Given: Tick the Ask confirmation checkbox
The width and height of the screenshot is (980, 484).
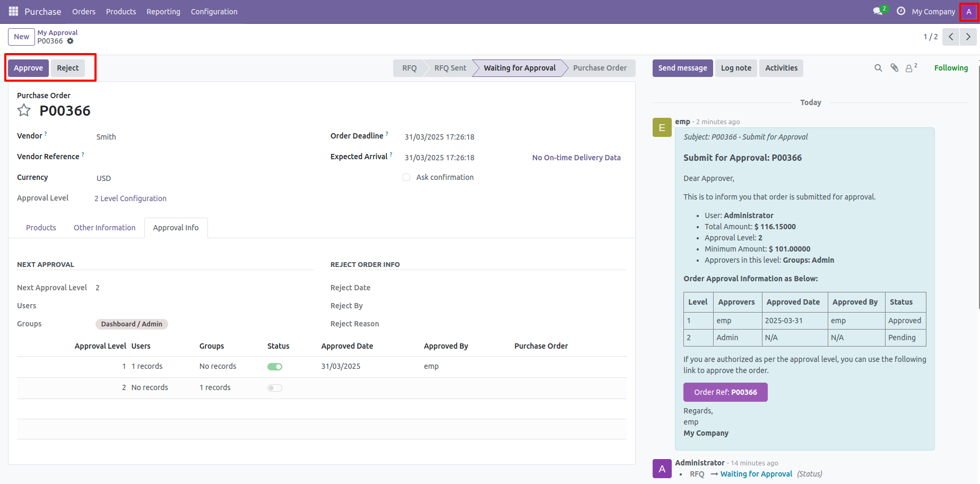Looking at the screenshot, I should click(x=406, y=177).
